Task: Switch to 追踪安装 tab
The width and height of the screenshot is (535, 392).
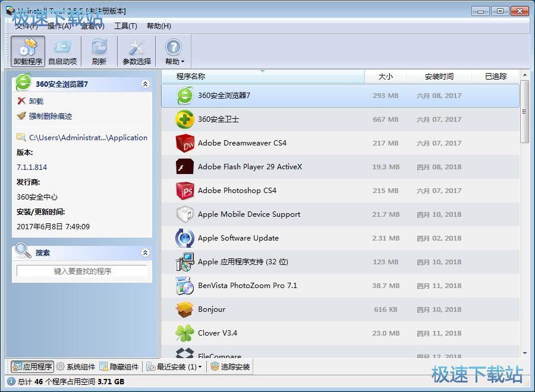Action: (230, 367)
